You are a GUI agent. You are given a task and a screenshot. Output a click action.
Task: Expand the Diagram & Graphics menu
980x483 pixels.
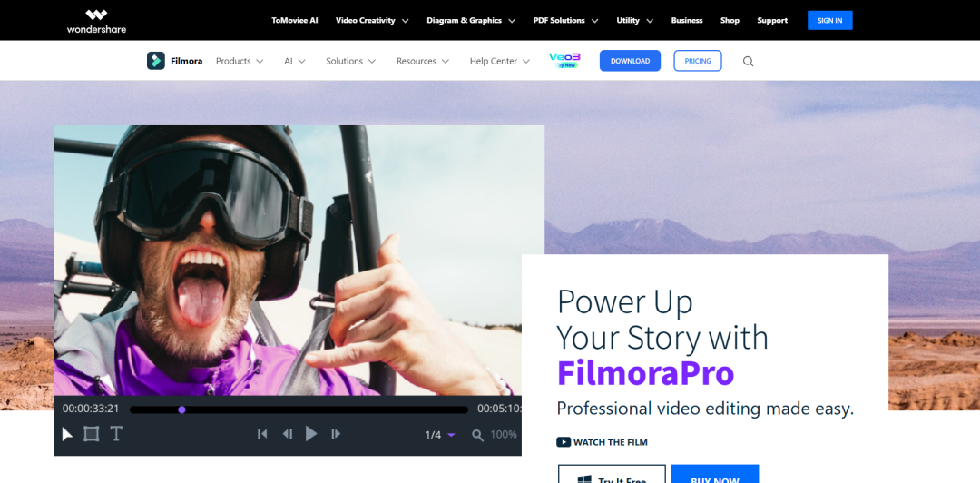471,21
